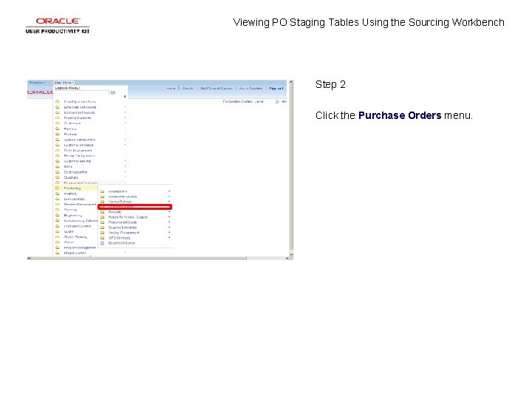Screen dimensions: 532x399
Task: Open the Services Procurement menu item
Action: pyautogui.click(x=80, y=204)
